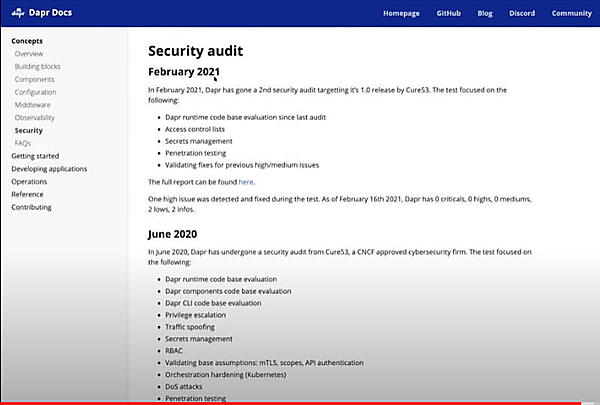Select the Observability sidebar item
This screenshot has width=600, height=405.
tap(35, 118)
